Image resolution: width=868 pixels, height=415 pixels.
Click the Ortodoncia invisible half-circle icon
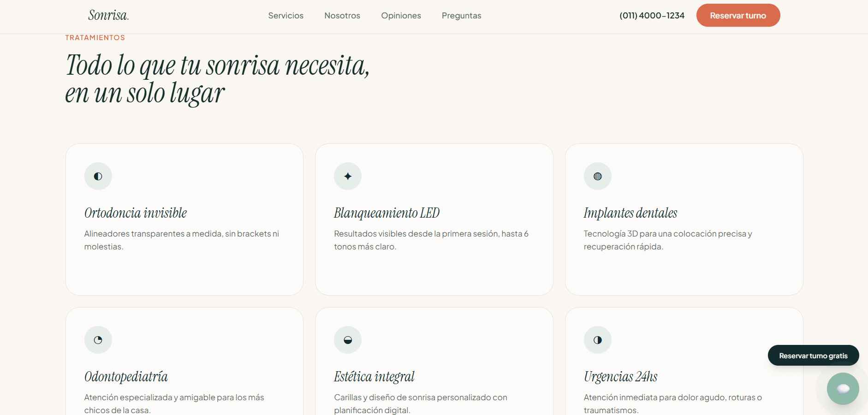point(98,176)
